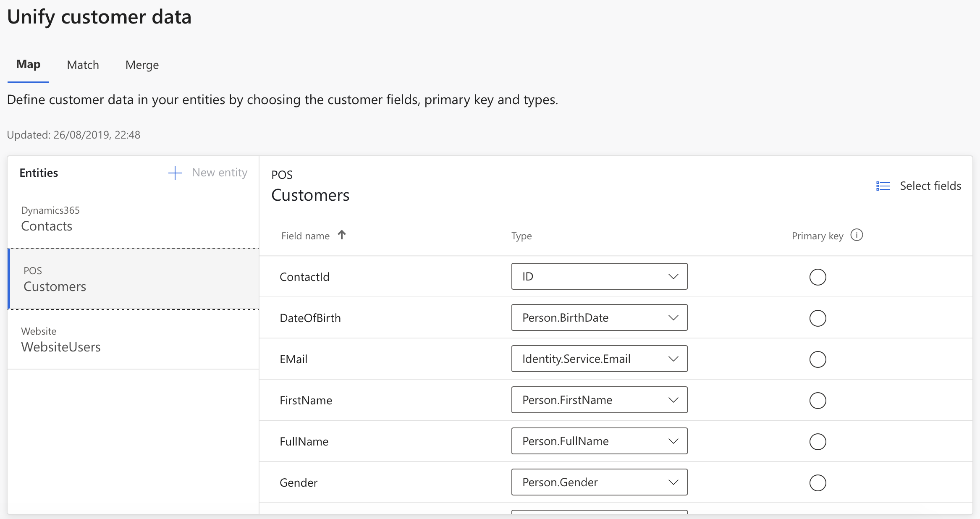Image resolution: width=980 pixels, height=519 pixels.
Task: Select EMail primary key radio button
Action: (818, 359)
